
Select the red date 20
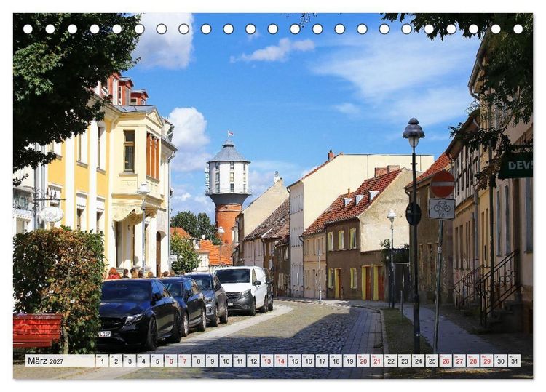pos(363,360)
